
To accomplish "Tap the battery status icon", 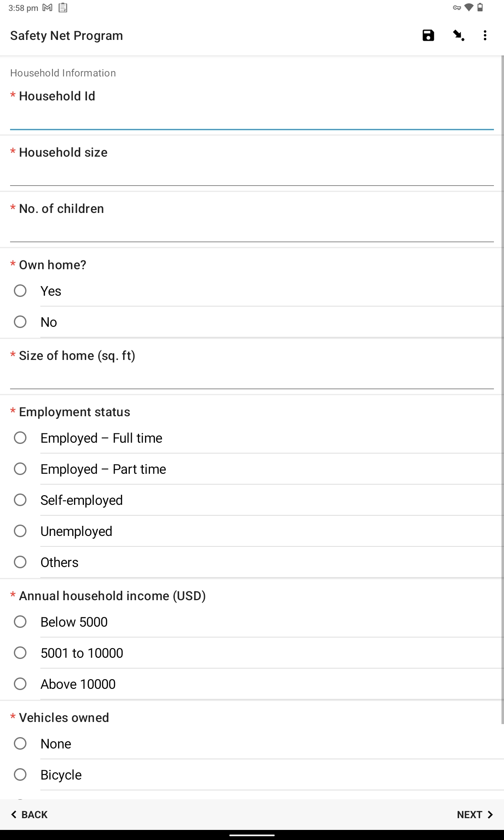I will pyautogui.click(x=480, y=8).
